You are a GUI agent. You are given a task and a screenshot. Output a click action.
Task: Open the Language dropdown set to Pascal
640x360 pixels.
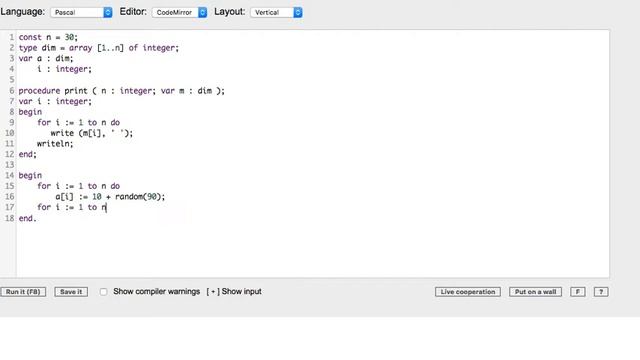tap(81, 12)
